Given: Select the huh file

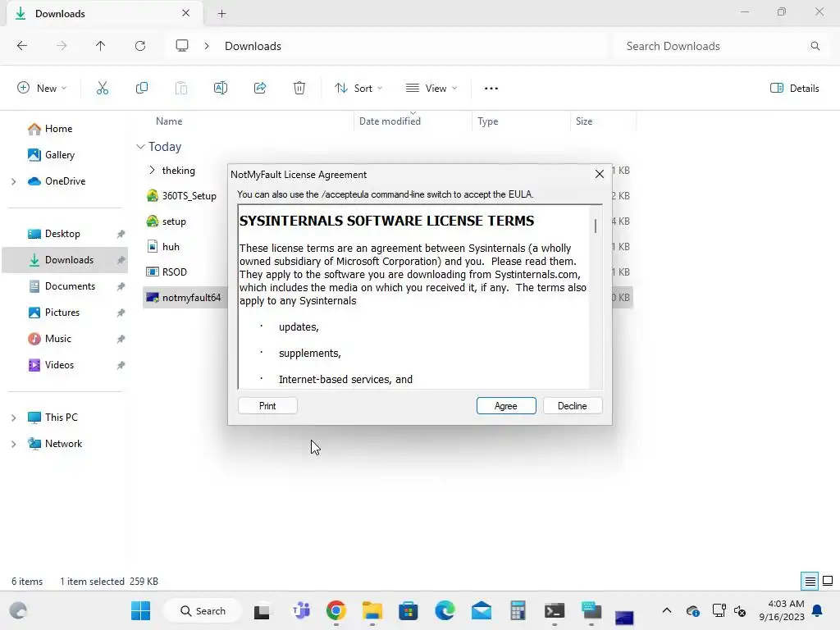Looking at the screenshot, I should [x=171, y=246].
